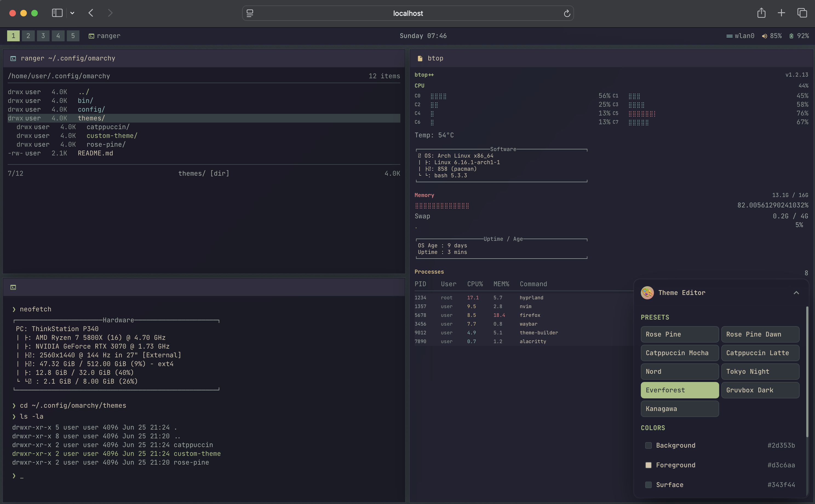
Task: Switch to workspace 5
Action: point(73,36)
